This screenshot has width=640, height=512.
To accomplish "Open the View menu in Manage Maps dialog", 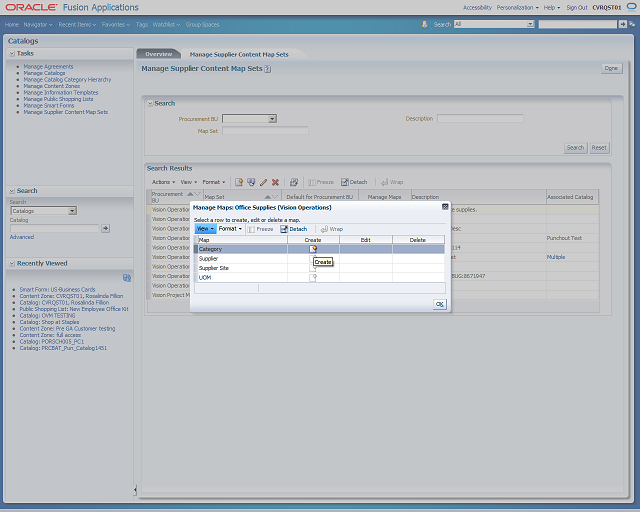I will 205,229.
